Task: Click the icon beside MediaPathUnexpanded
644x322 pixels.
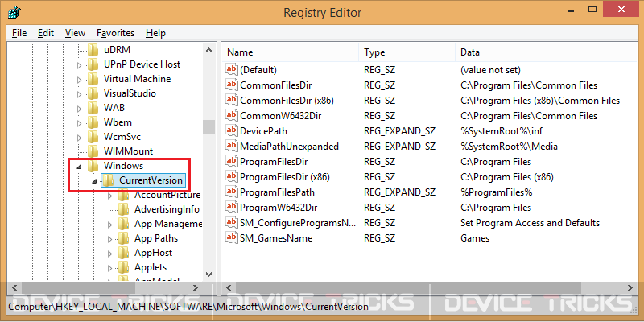Action: pyautogui.click(x=232, y=147)
